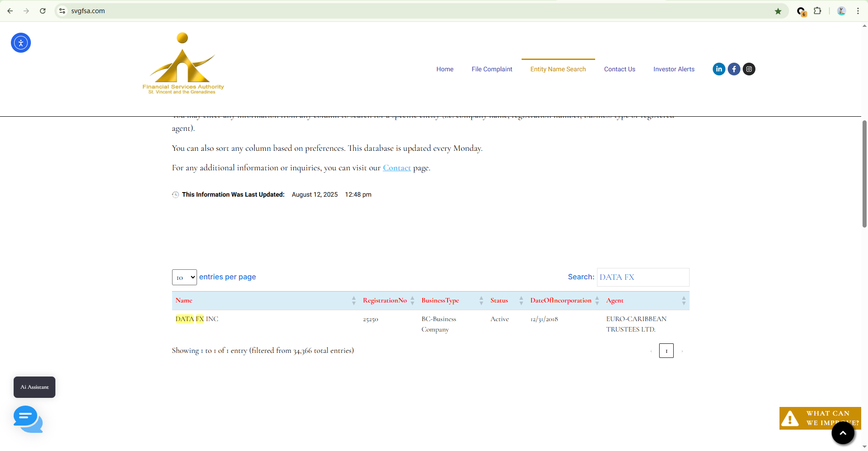Click the Financial Services Authority logo

183,64
